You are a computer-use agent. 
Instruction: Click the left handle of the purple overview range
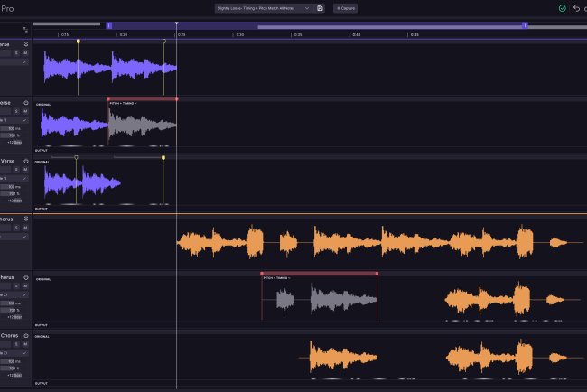[x=109, y=25]
